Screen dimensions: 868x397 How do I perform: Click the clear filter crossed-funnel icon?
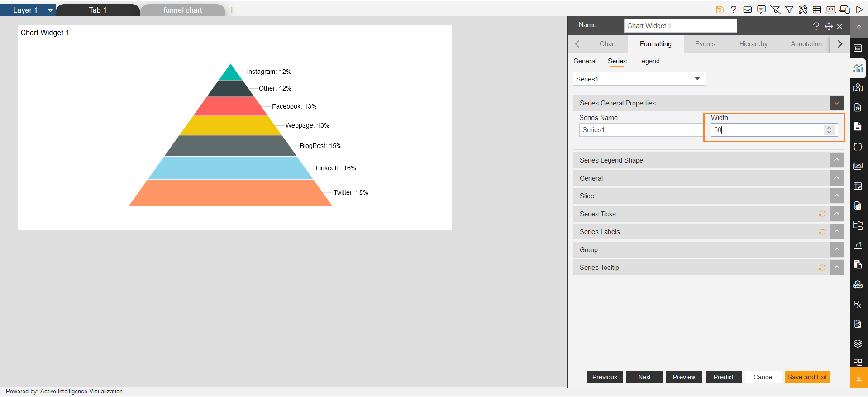[775, 10]
